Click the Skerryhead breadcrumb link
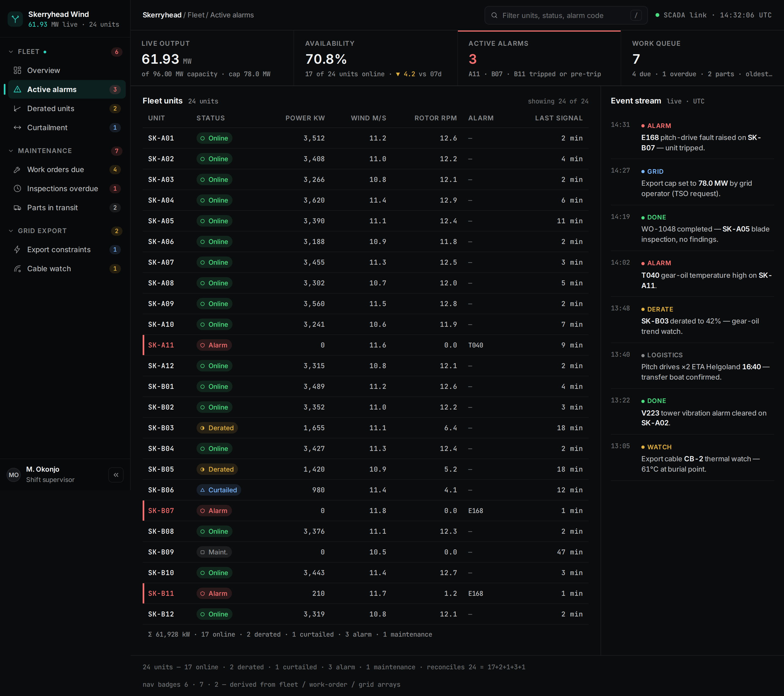The height and width of the screenshot is (696, 784). click(162, 15)
